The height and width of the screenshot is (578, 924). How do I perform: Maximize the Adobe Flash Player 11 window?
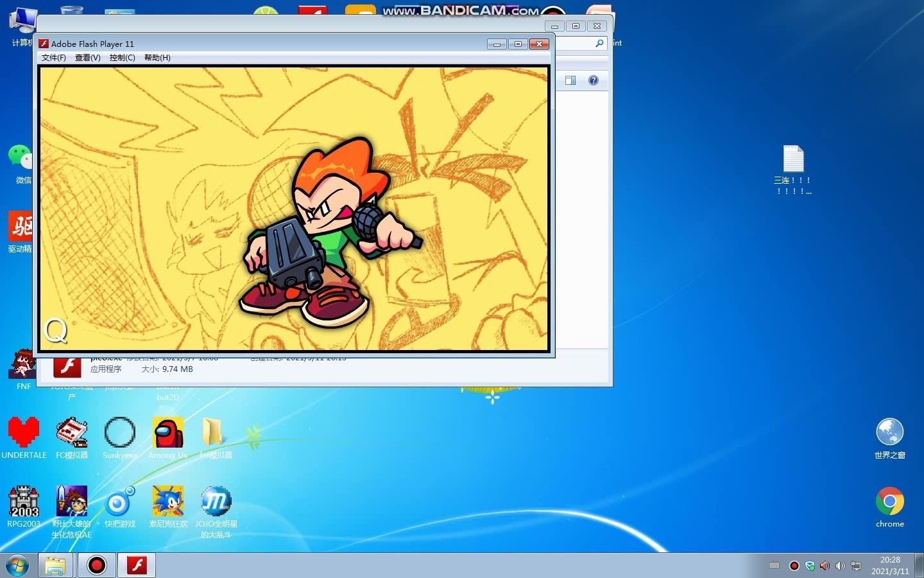click(x=518, y=44)
